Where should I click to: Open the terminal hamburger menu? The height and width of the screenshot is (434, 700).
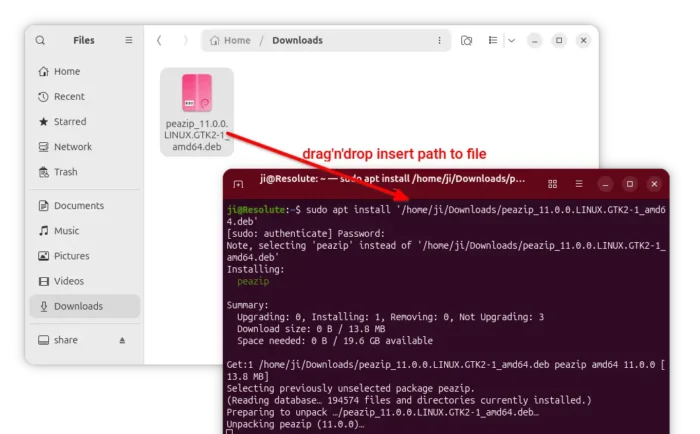[578, 184]
